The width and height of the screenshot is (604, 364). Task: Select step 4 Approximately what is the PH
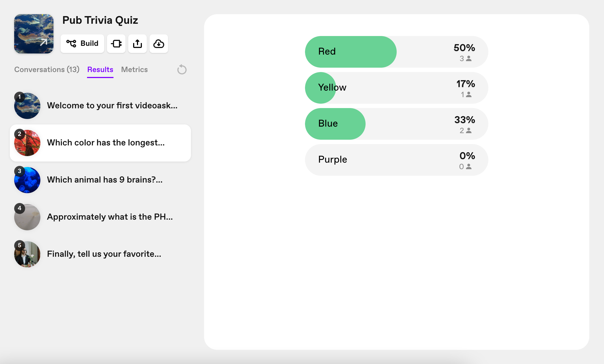click(100, 217)
